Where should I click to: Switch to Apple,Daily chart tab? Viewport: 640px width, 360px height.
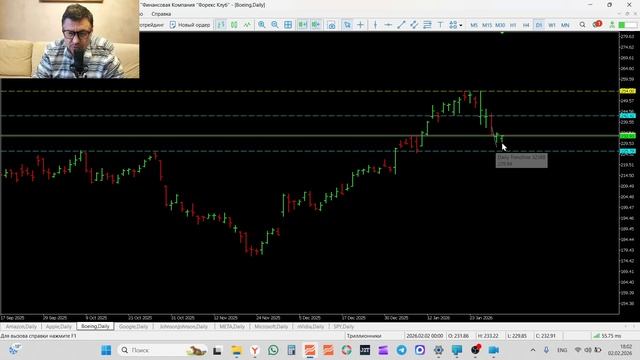pyautogui.click(x=59, y=327)
